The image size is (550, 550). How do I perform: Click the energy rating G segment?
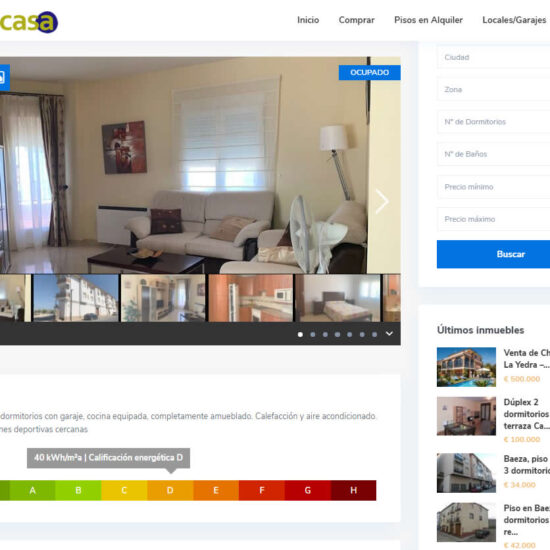pyautogui.click(x=308, y=490)
